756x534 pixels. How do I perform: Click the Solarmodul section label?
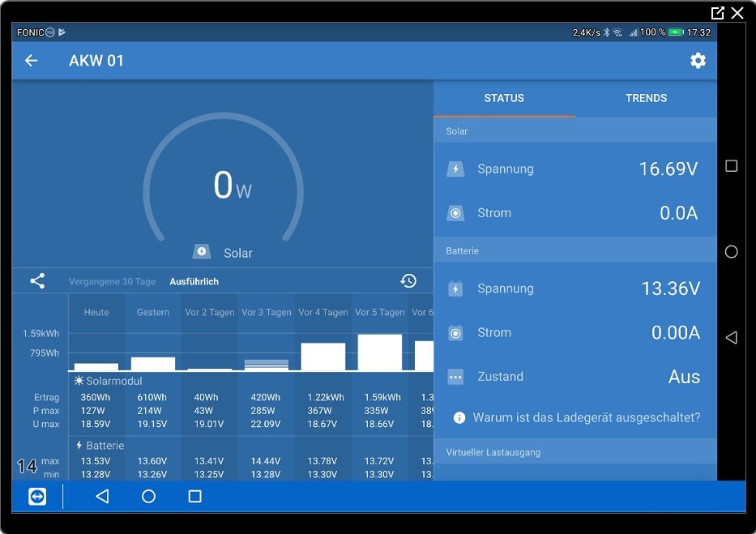[x=114, y=381]
